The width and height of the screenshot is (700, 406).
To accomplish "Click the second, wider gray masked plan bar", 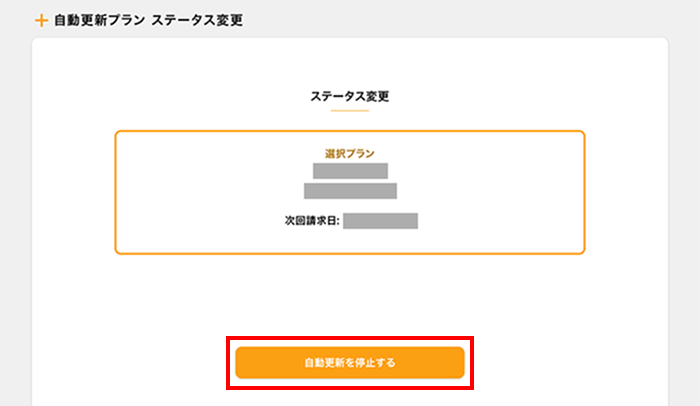I will coord(350,191).
